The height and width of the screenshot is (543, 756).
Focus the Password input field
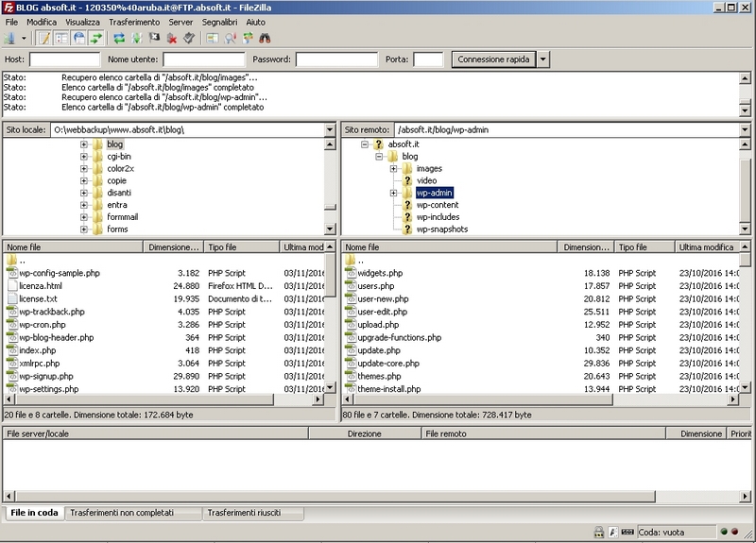336,59
